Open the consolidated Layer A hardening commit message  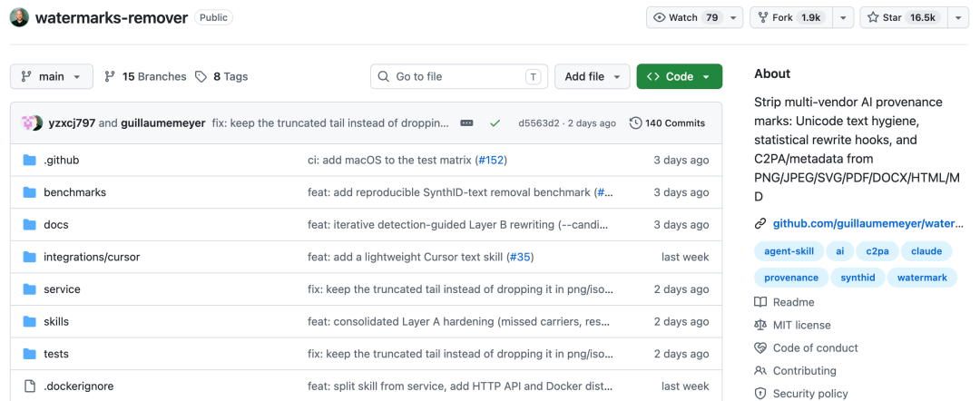point(459,322)
